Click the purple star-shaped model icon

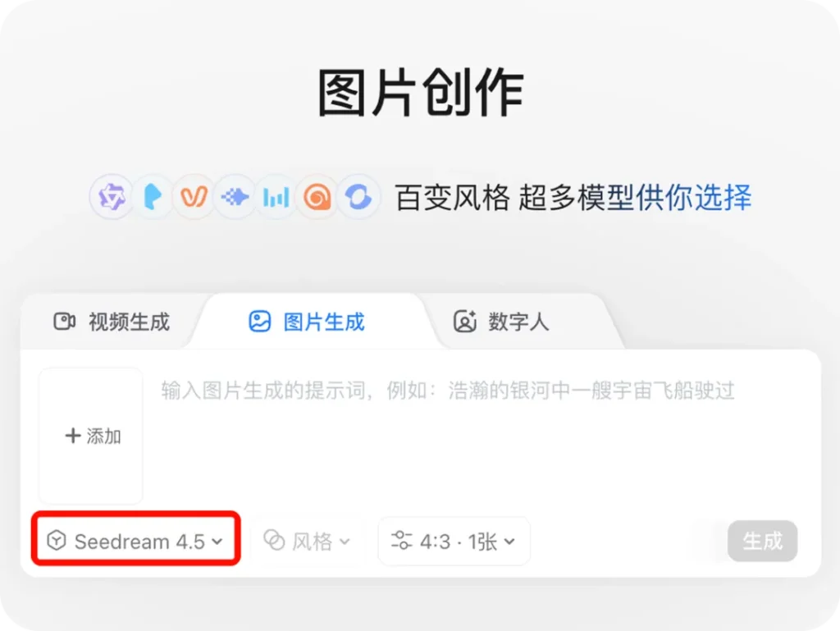tap(111, 197)
